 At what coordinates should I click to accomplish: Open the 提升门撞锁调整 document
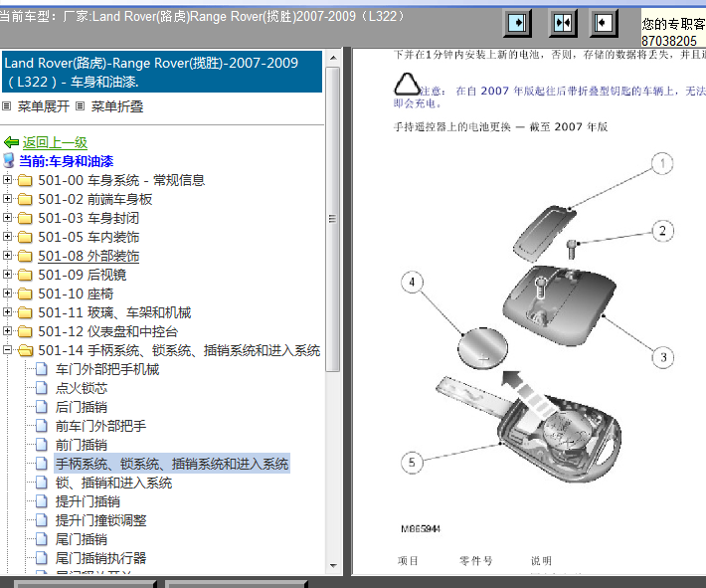[x=100, y=521]
